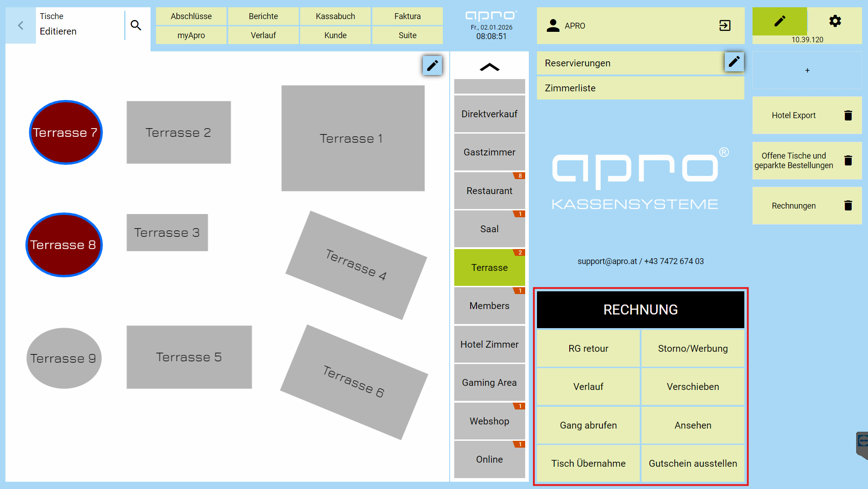The width and height of the screenshot is (868, 489).
Task: Open settings with the gear icon
Action: (x=835, y=21)
